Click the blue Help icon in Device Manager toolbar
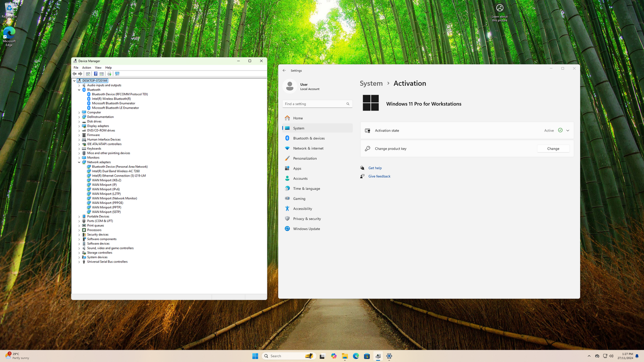 (x=95, y=74)
